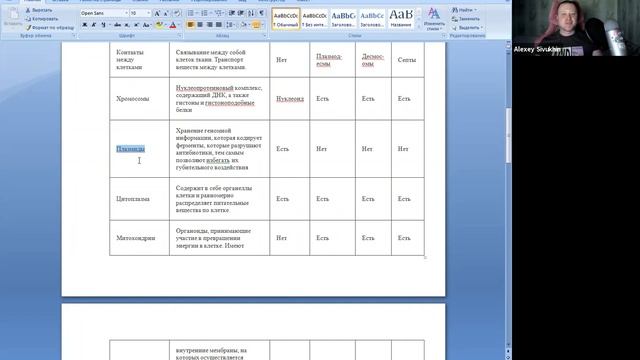This screenshot has width=640, height=360.
Task: Toggle italic formatting
Action: tap(93, 25)
